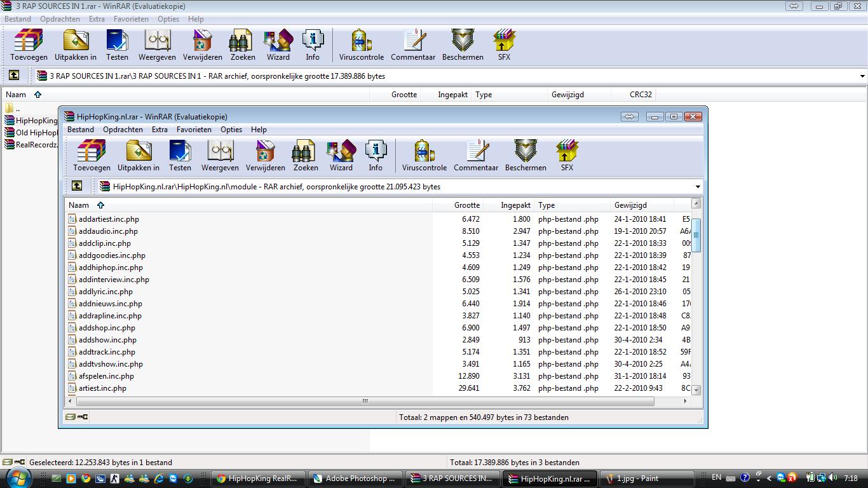Select RealRecordz archive in background window
Screen dimensions: 868x488
click(31, 144)
